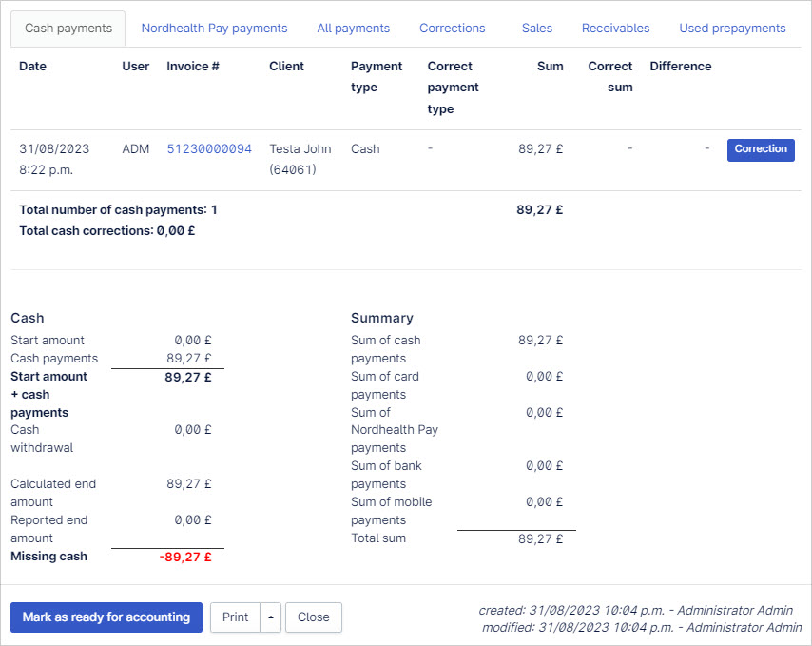
Task: Click the Cash payment type cell
Action: pos(365,149)
